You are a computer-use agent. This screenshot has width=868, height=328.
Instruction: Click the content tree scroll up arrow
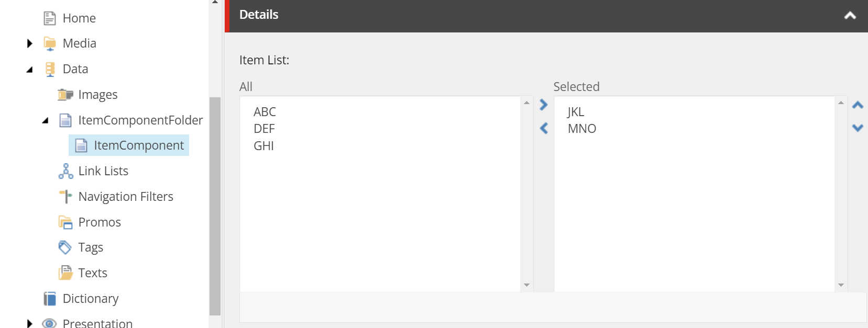pos(215,2)
